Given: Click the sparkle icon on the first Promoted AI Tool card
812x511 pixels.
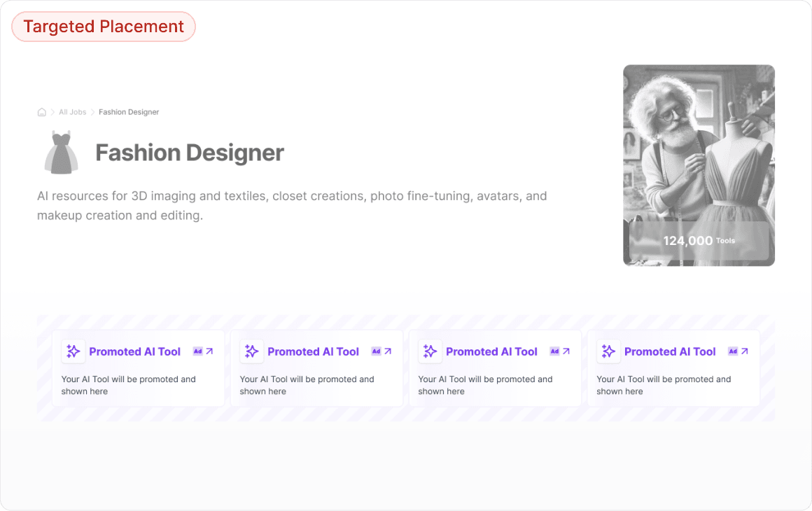Looking at the screenshot, I should click(x=73, y=351).
